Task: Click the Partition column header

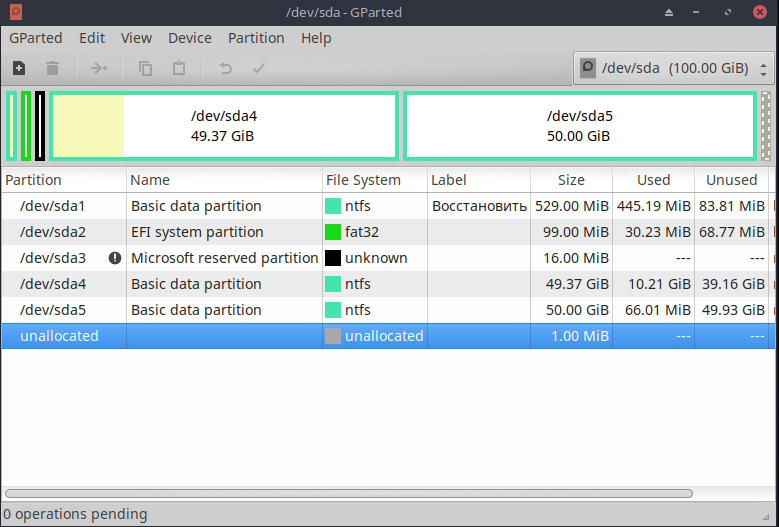Action: [64, 180]
